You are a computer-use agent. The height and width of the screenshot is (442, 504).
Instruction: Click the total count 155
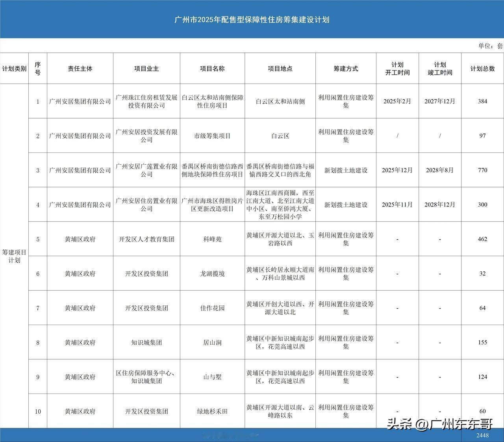482,342
